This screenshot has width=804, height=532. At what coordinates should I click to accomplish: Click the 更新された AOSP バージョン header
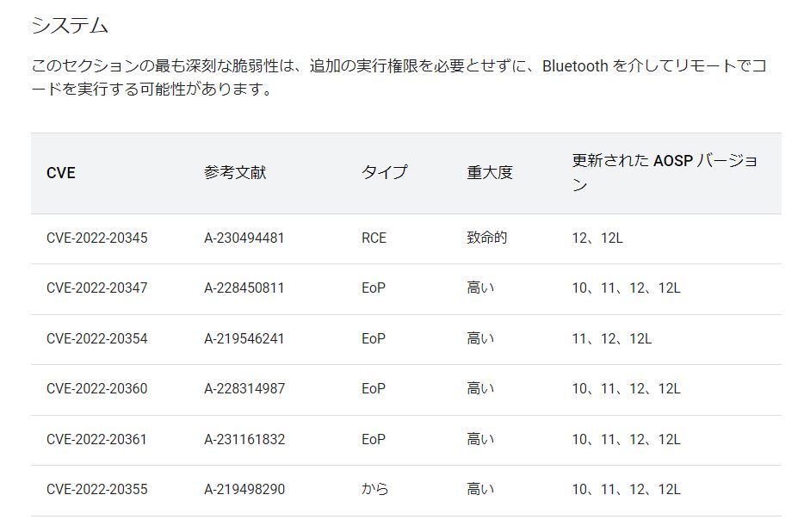click(665, 172)
